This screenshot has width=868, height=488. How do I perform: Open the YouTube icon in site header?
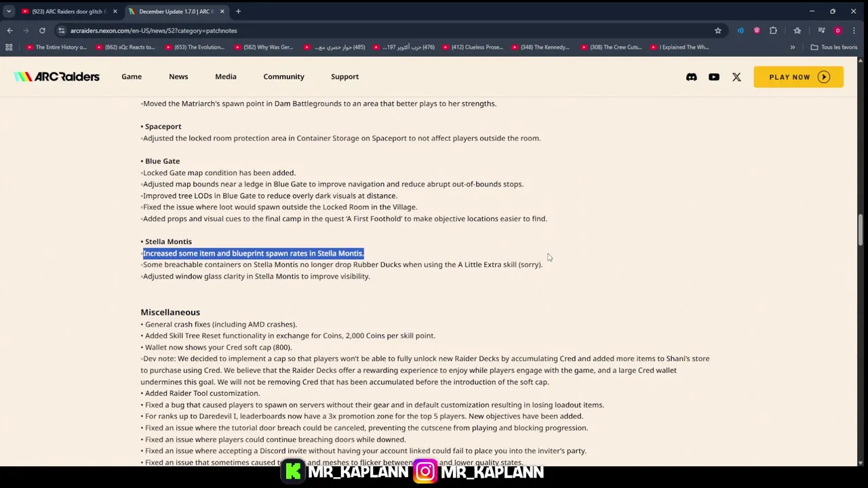(x=714, y=77)
